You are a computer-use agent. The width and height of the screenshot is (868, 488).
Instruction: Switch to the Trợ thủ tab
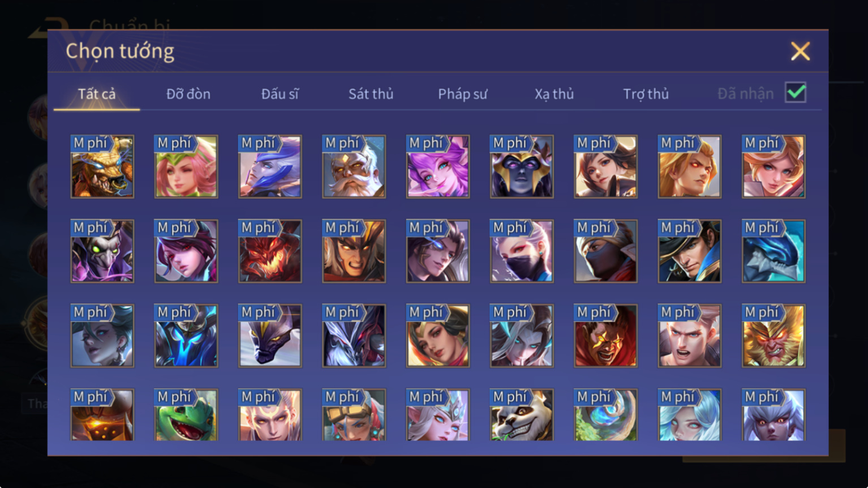(x=646, y=94)
